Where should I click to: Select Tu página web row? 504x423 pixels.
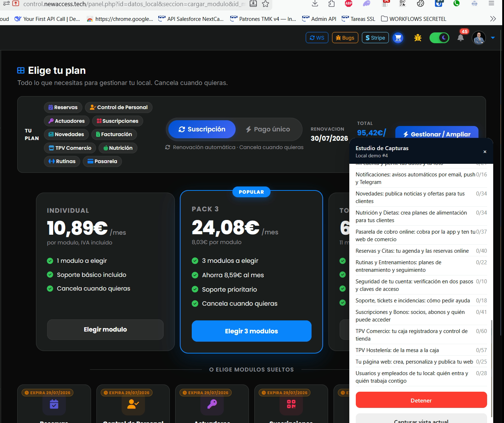421,362
